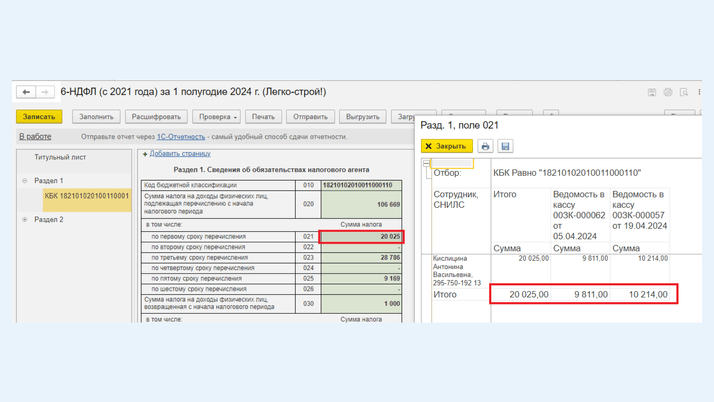This screenshot has height=402, width=714.
Task: Click the preview icon in top-right header
Action: click(x=684, y=92)
